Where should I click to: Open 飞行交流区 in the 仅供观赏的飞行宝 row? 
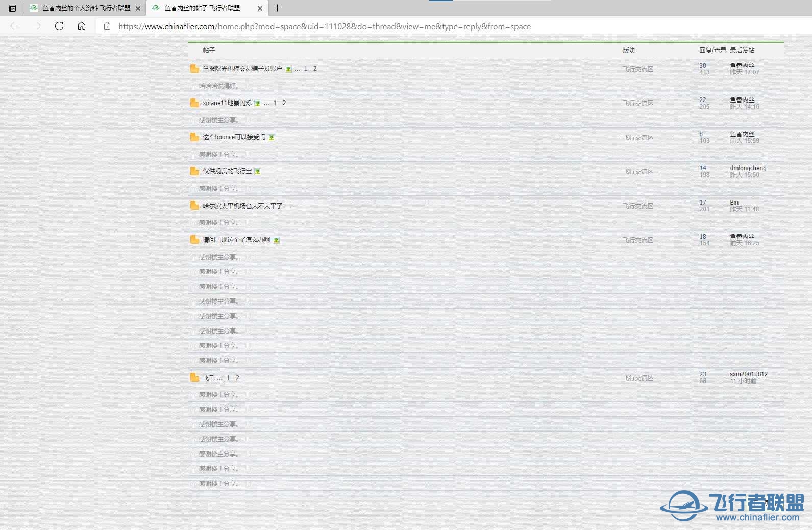(x=638, y=171)
